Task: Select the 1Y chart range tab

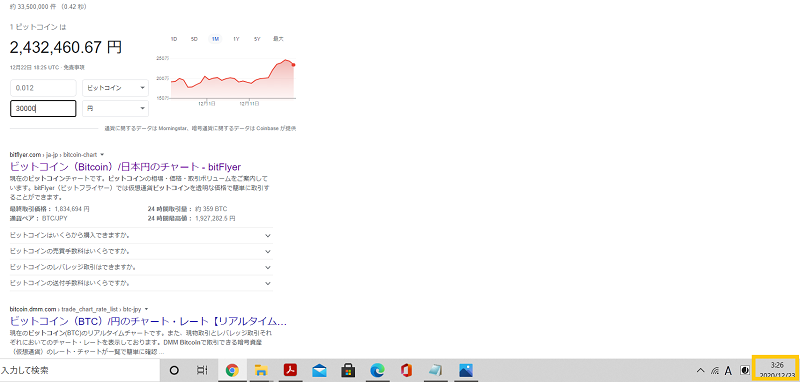Action: tap(236, 39)
